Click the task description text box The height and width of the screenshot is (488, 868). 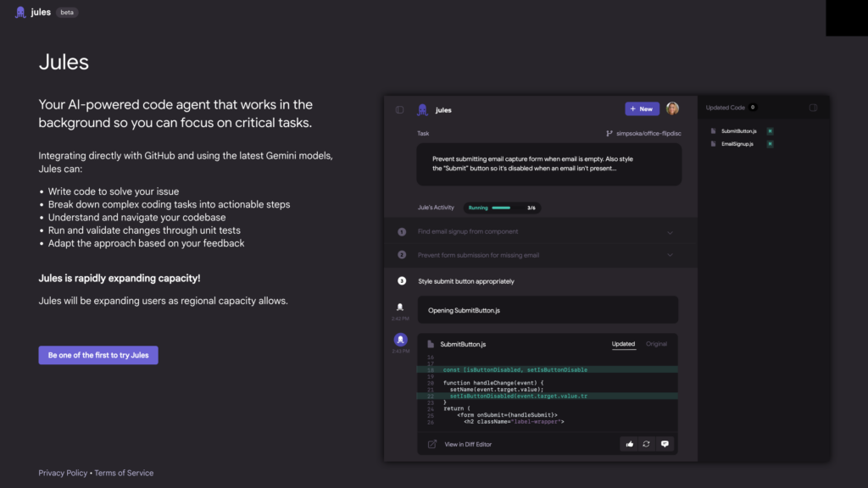(548, 164)
